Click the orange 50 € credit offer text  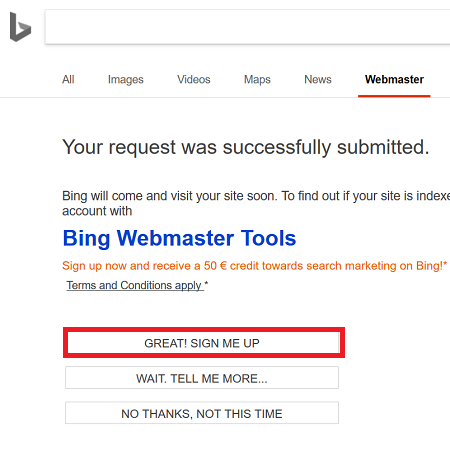[x=255, y=266]
